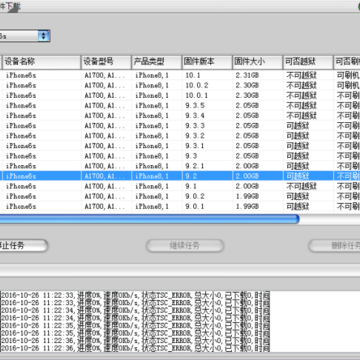Select the firmware row version 9.0.1
Viewport: 360px width, 360px height.
(x=180, y=206)
